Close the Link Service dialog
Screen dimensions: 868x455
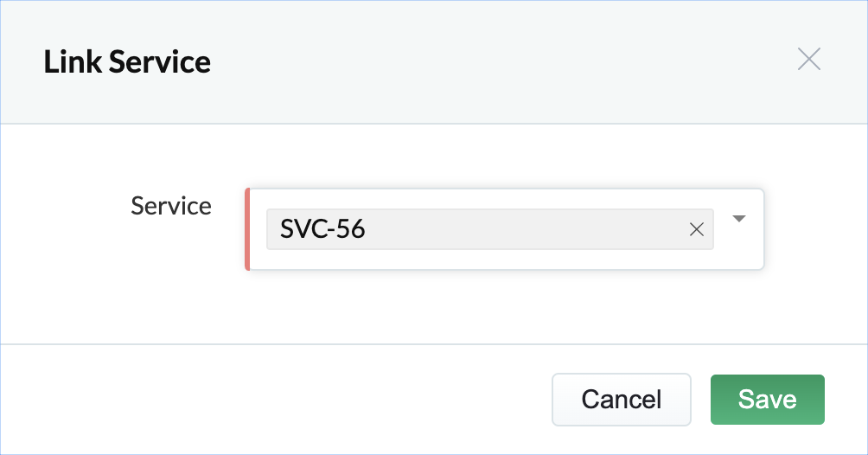(808, 60)
